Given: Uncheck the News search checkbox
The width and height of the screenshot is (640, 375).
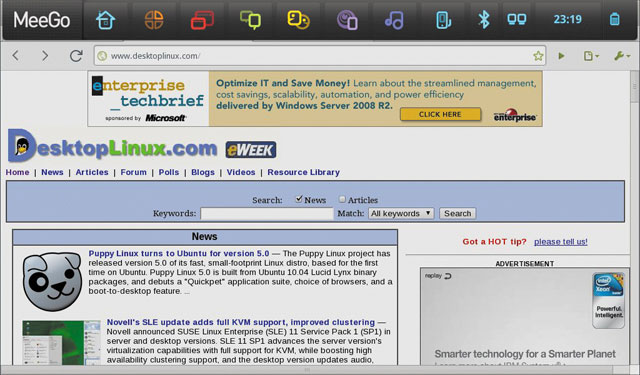Looking at the screenshot, I should [299, 199].
